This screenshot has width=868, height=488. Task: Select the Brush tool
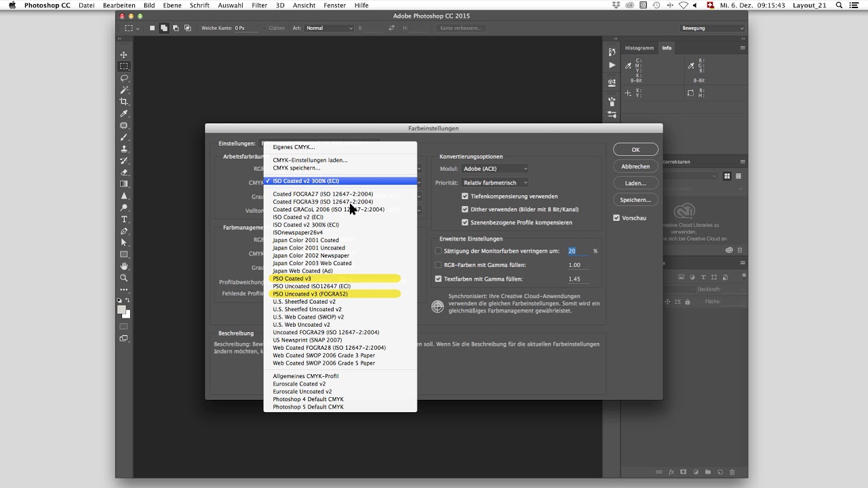coord(124,137)
